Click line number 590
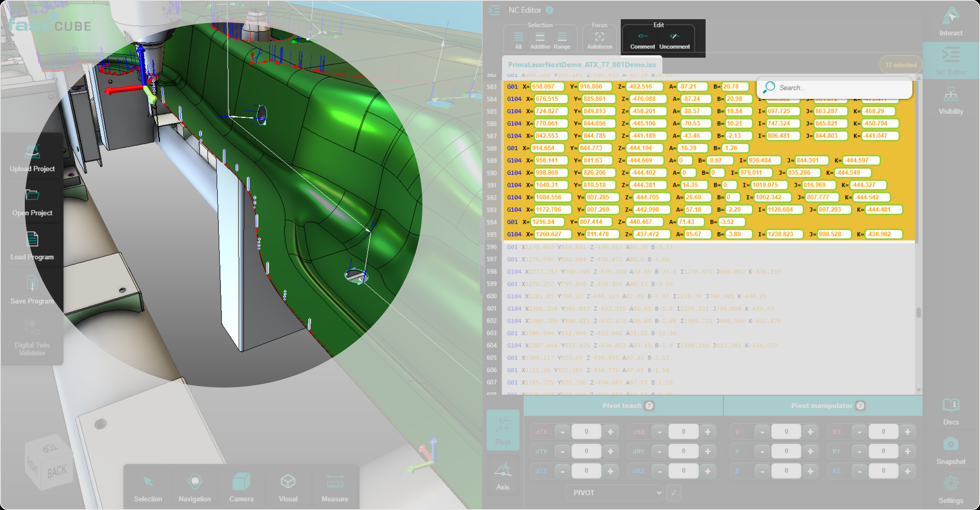 492,173
